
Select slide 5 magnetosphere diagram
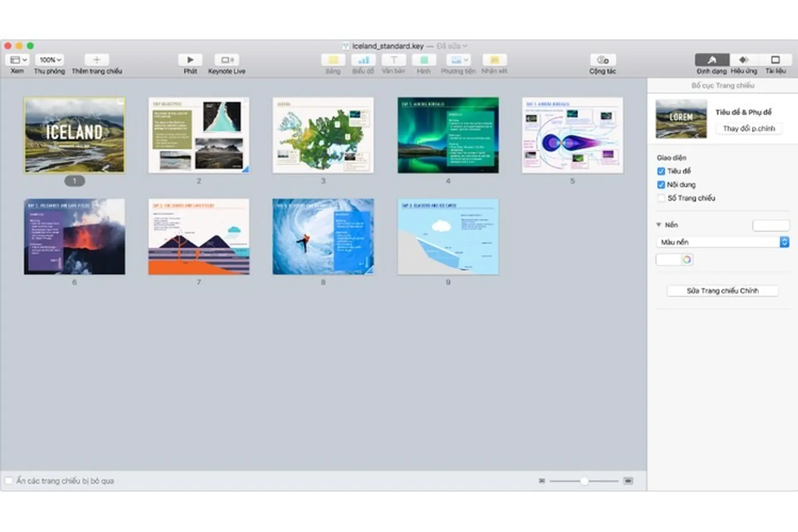pos(573,135)
